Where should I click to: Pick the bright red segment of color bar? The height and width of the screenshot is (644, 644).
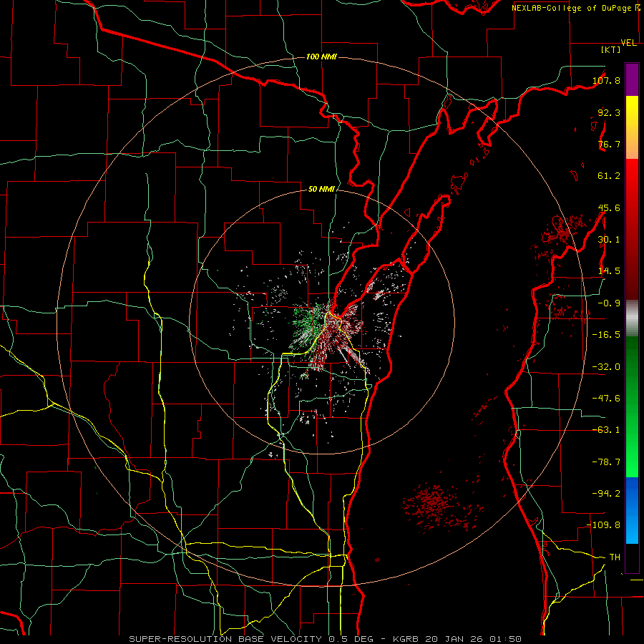632,181
